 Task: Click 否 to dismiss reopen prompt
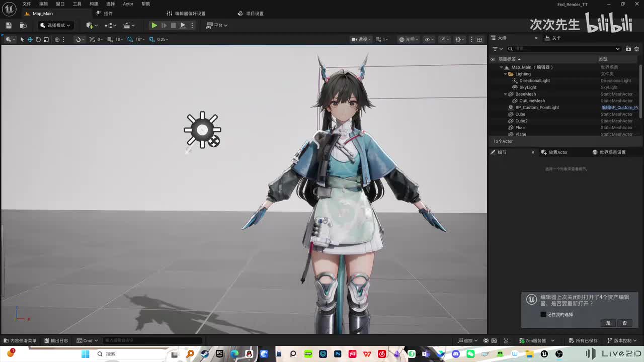tap(624, 323)
